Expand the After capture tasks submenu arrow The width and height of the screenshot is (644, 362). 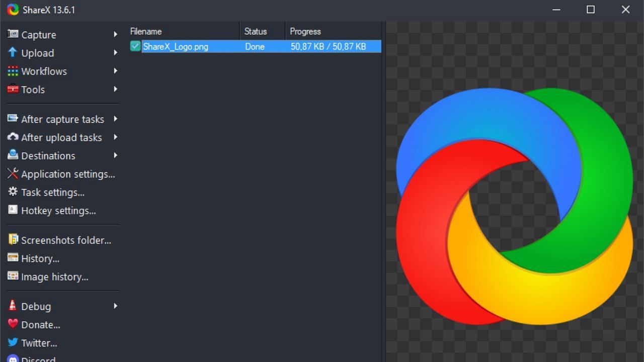pyautogui.click(x=115, y=119)
